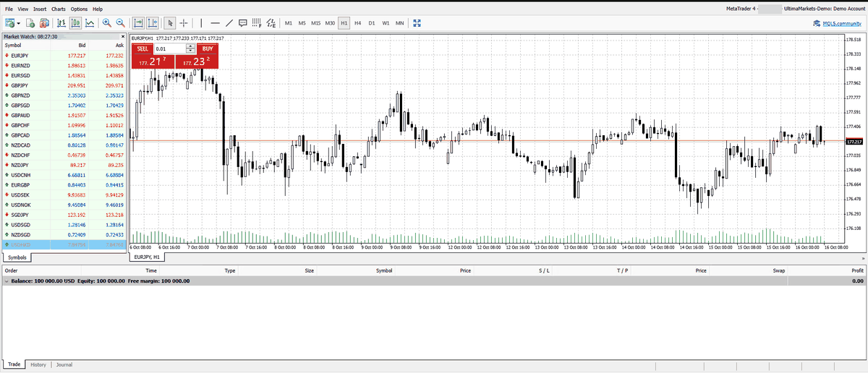The height and width of the screenshot is (376, 868).
Task: Zoom in on the chart
Action: click(x=107, y=23)
